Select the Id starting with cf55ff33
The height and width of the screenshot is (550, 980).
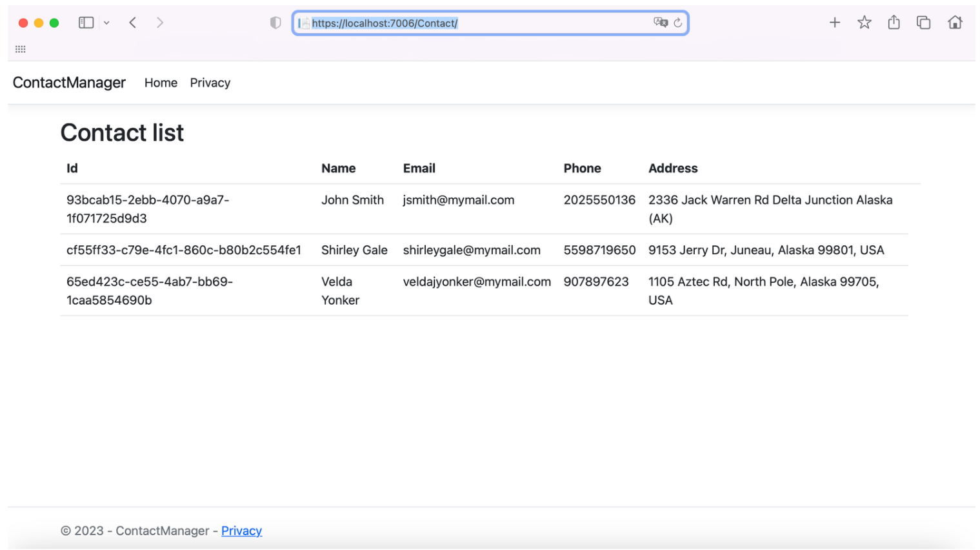pos(184,250)
